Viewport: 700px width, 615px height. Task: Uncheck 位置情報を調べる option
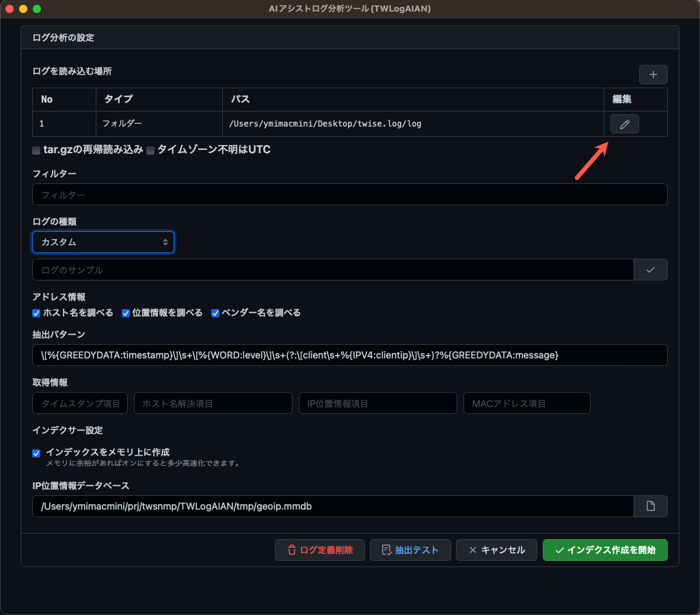126,313
